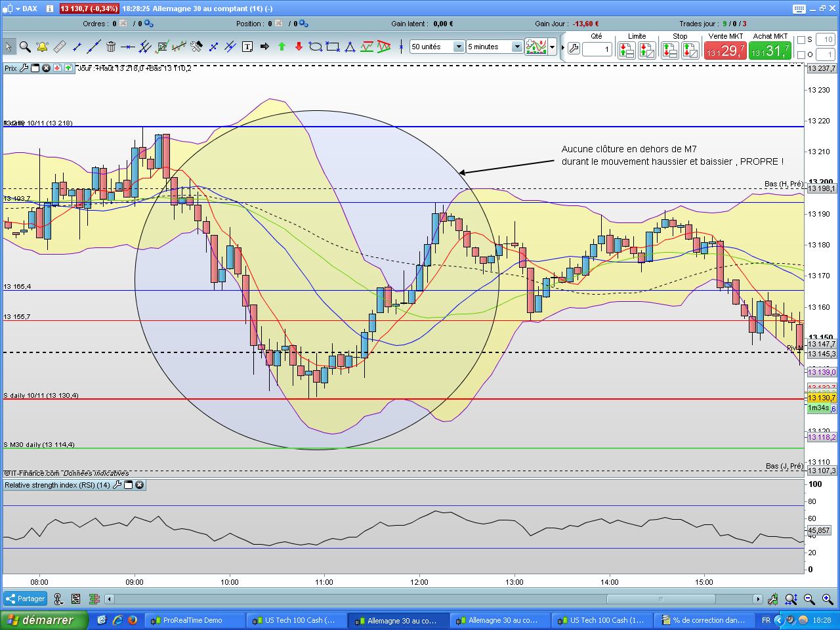Click the O value input field

pos(825,54)
